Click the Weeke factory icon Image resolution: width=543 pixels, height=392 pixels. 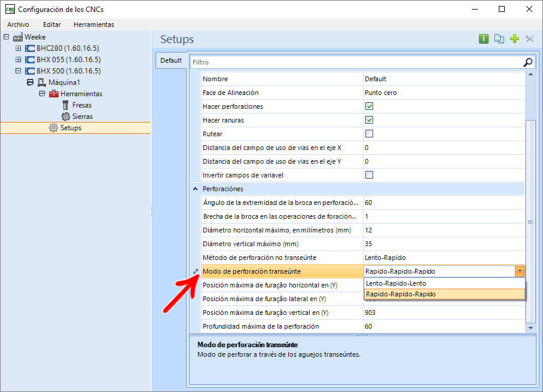18,37
